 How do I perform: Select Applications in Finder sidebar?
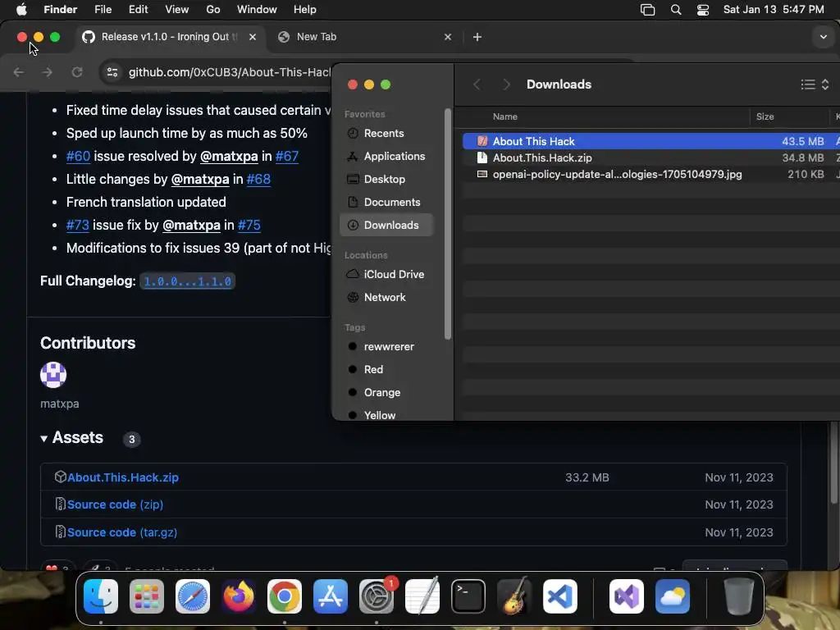(x=386, y=157)
